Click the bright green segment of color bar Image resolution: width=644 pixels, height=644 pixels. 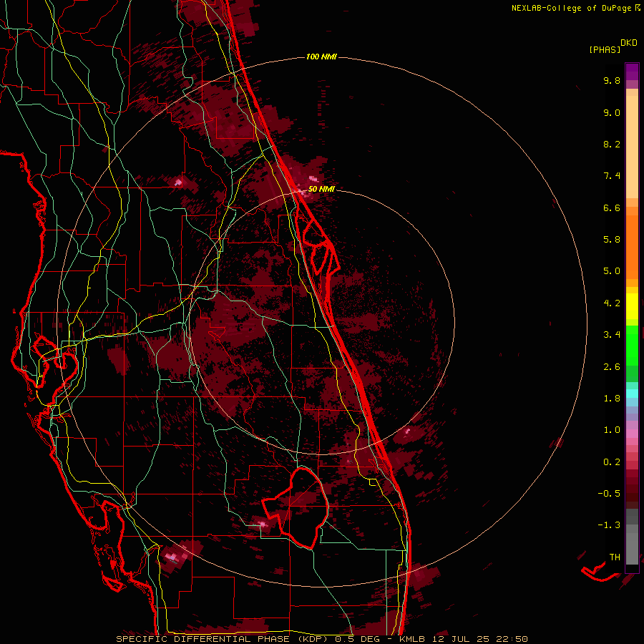pyautogui.click(x=632, y=345)
